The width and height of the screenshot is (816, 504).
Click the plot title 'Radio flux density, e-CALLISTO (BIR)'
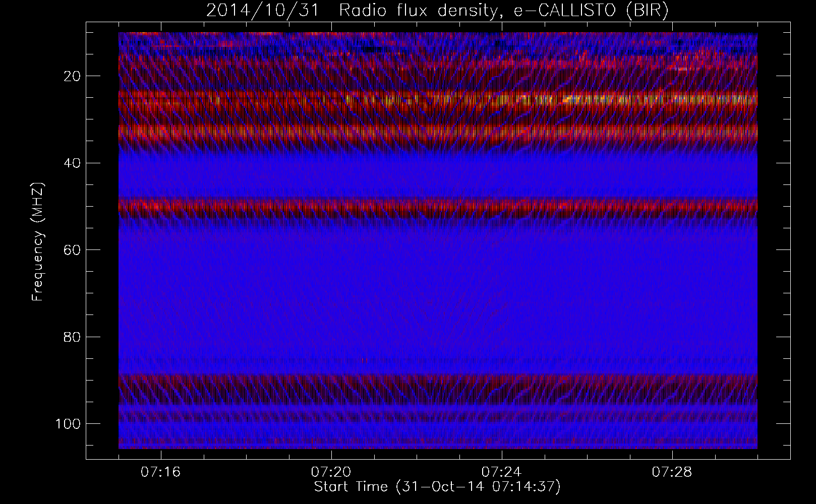[503, 10]
